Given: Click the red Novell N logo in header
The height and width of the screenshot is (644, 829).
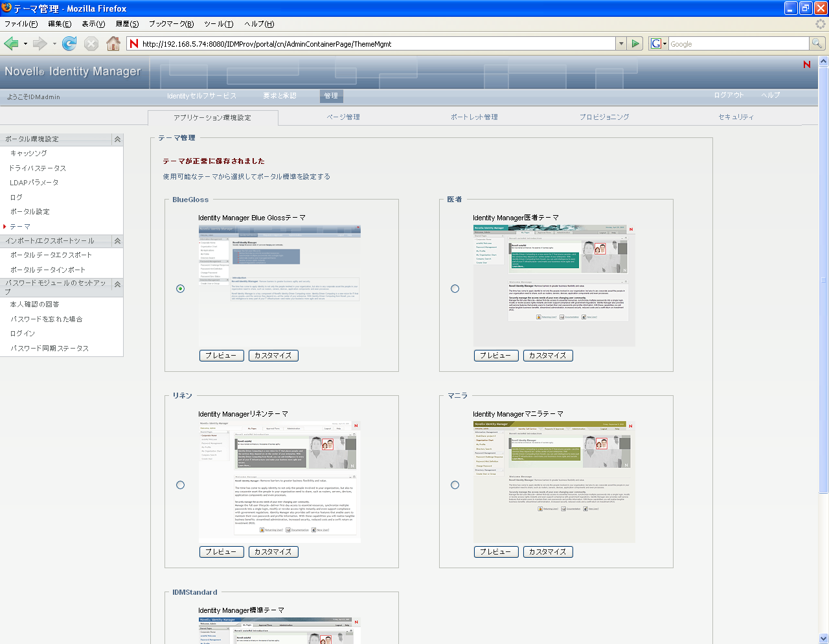Looking at the screenshot, I should (807, 64).
